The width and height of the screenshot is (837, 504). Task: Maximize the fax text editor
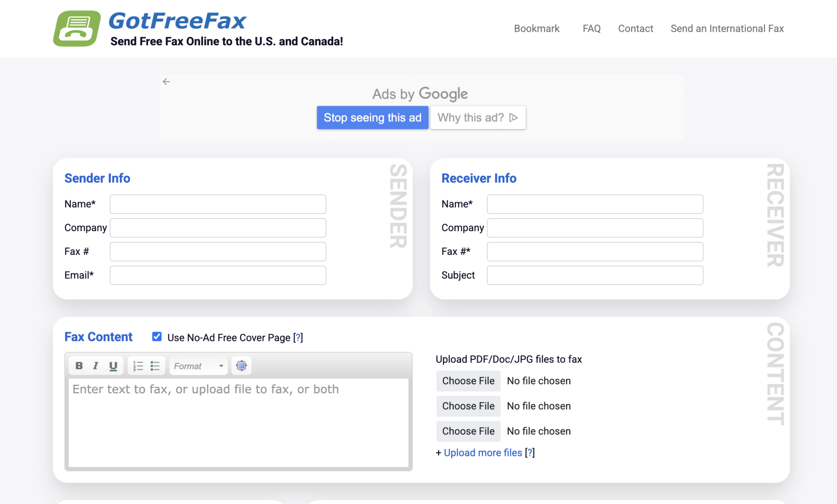point(242,366)
